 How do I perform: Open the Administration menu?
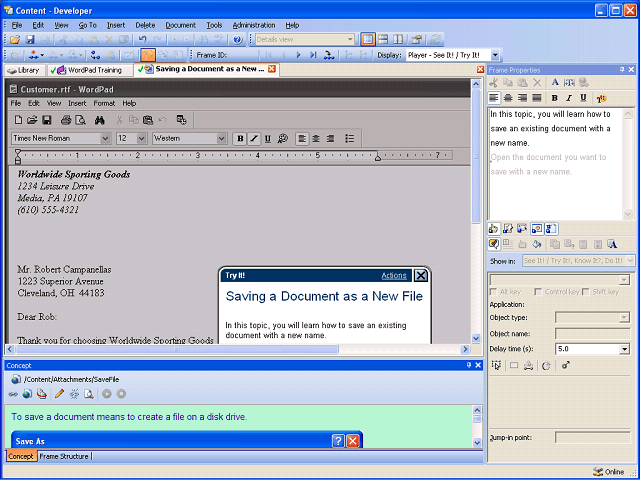pyautogui.click(x=254, y=25)
